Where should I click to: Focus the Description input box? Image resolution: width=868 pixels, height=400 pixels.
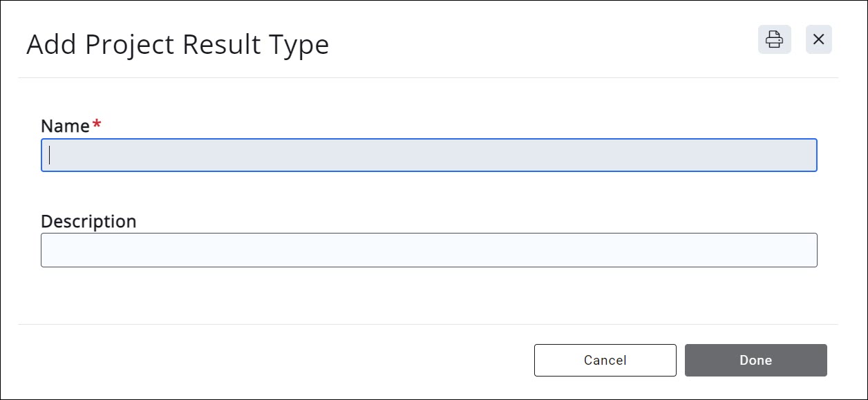(428, 250)
